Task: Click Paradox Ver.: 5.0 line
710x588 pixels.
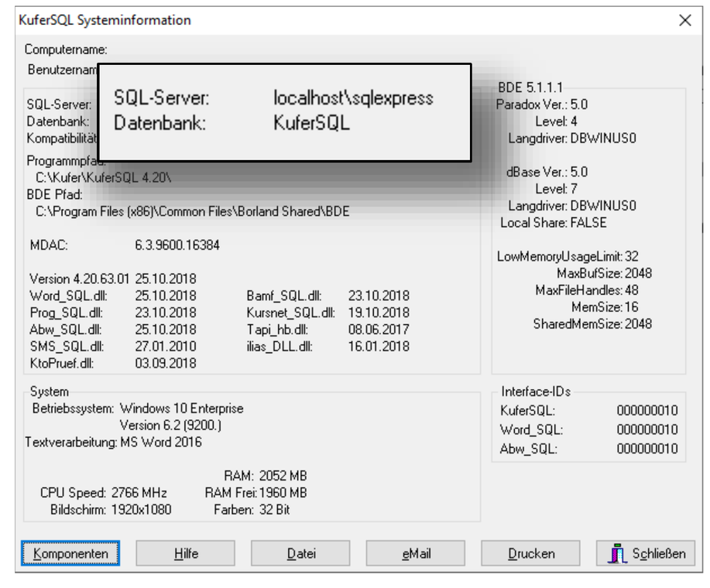Action: pyautogui.click(x=541, y=104)
